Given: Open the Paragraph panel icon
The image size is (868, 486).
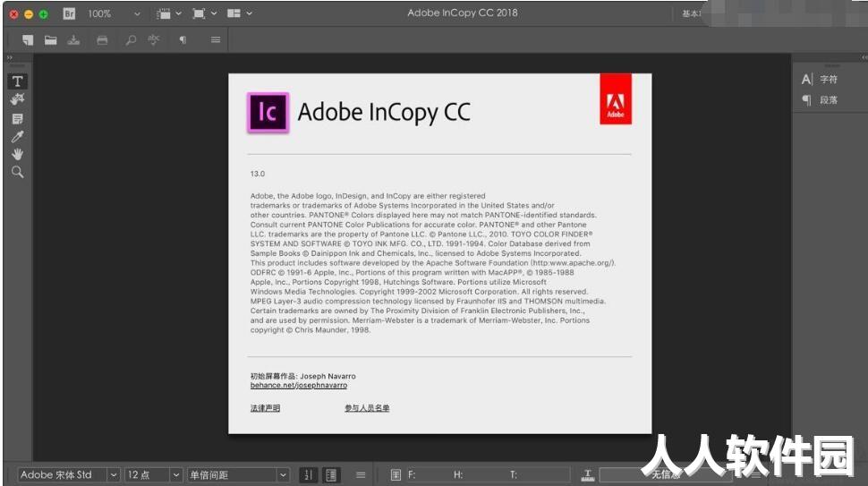Looking at the screenshot, I should (x=806, y=100).
